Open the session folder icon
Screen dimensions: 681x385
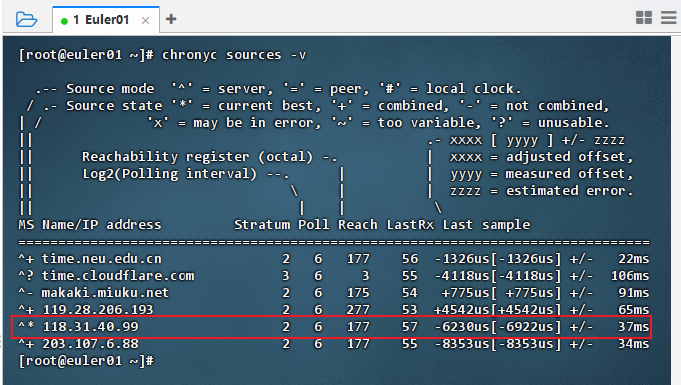click(x=26, y=20)
